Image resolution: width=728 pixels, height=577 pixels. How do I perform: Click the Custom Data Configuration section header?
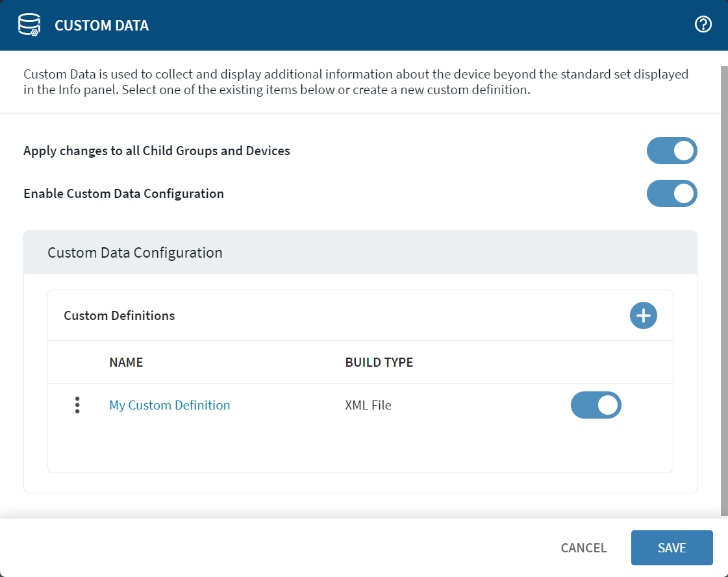point(135,252)
